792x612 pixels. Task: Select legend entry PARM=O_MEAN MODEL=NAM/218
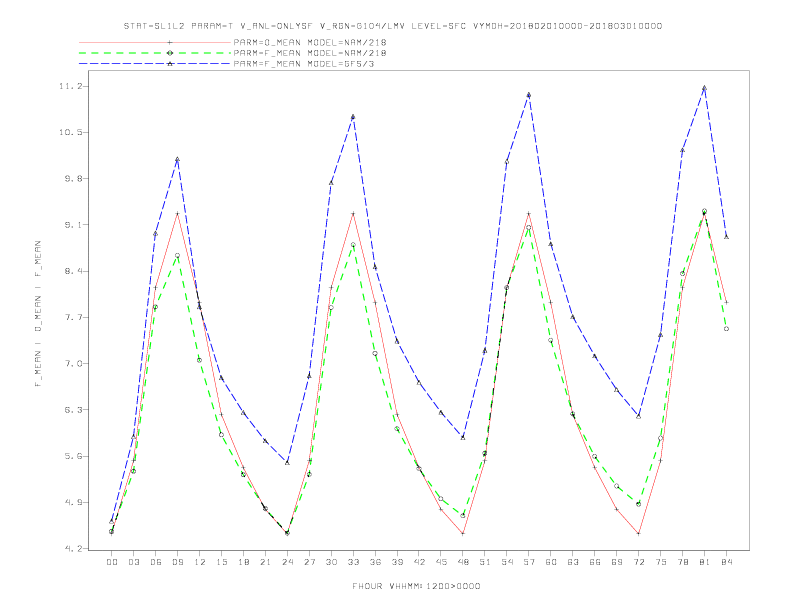tap(310, 42)
